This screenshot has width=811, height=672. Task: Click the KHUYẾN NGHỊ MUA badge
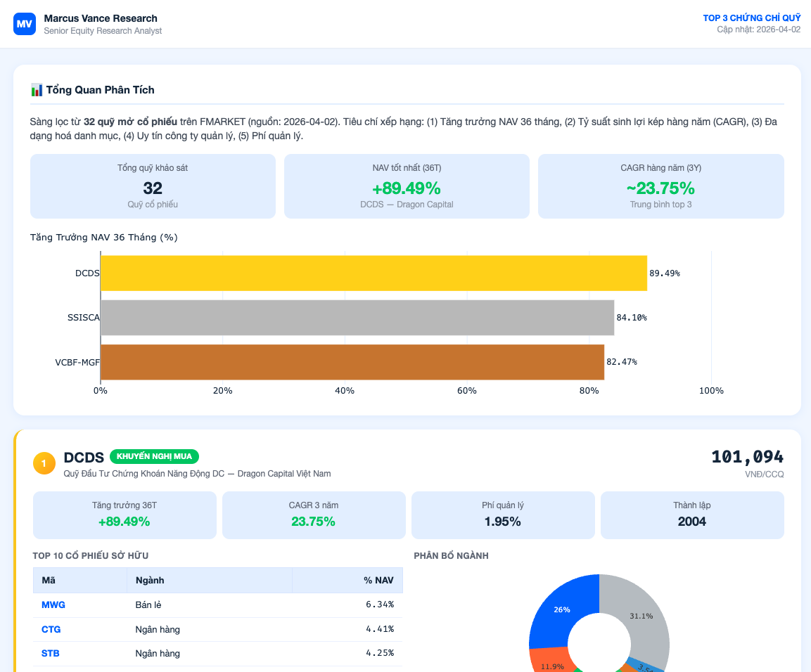click(x=155, y=456)
